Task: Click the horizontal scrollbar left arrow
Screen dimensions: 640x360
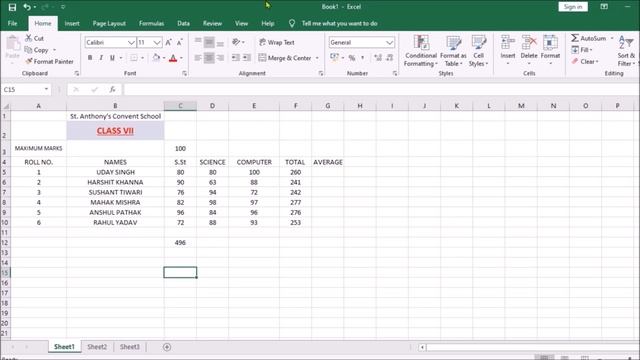Action: [x=422, y=347]
